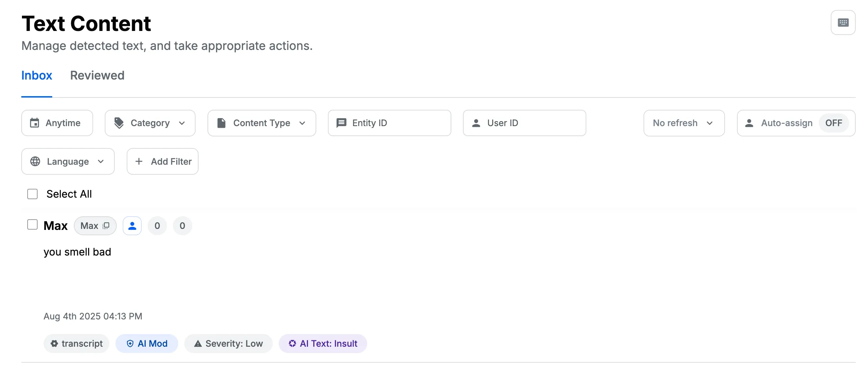Click the calendar icon in the Anytime filter
Viewport: 868px width, 370px height.
pyautogui.click(x=35, y=123)
